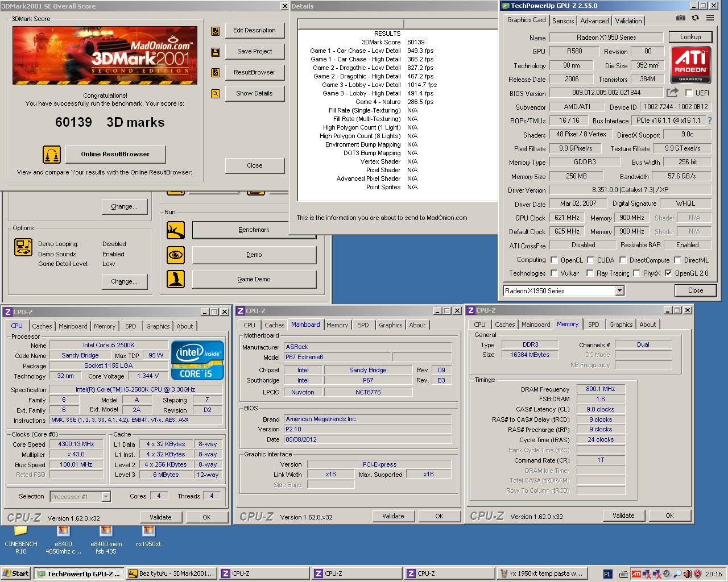The width and height of the screenshot is (728, 582).
Task: Click the Core Speed 4300.13 MHz field
Action: pyautogui.click(x=77, y=444)
